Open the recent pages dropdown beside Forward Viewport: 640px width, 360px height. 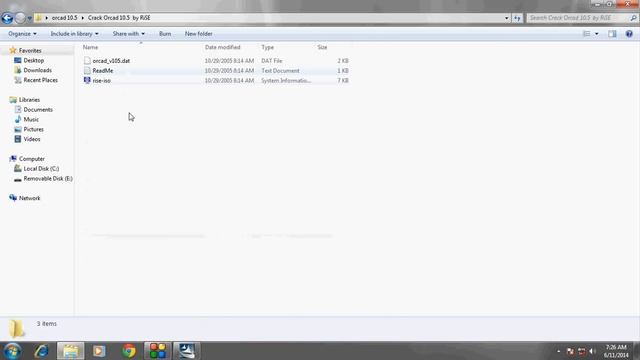[29, 18]
